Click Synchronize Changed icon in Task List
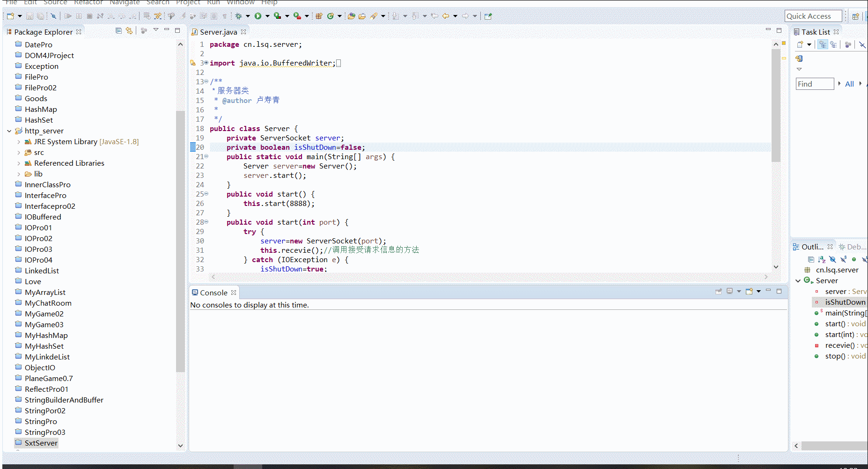The image size is (868, 469). coord(799,59)
